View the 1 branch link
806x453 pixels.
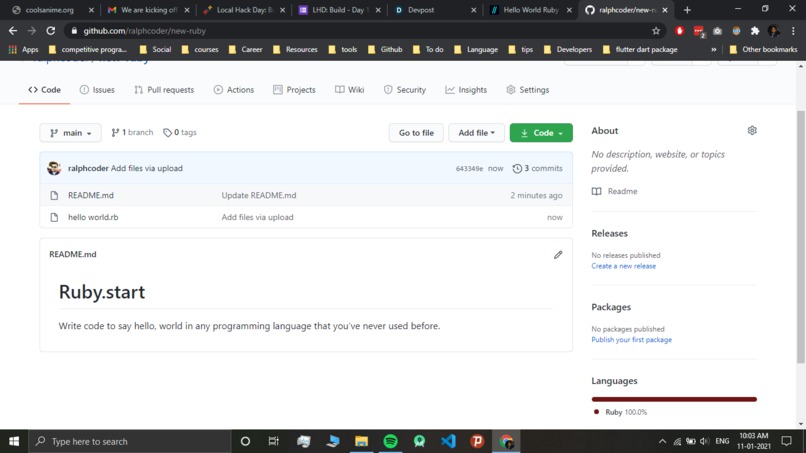(x=132, y=132)
